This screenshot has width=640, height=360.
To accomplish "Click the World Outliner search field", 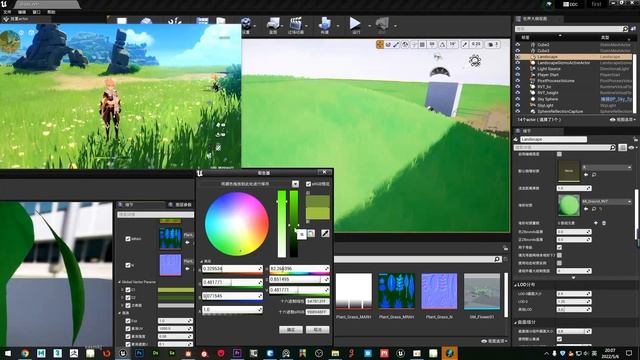I will pyautogui.click(x=571, y=29).
